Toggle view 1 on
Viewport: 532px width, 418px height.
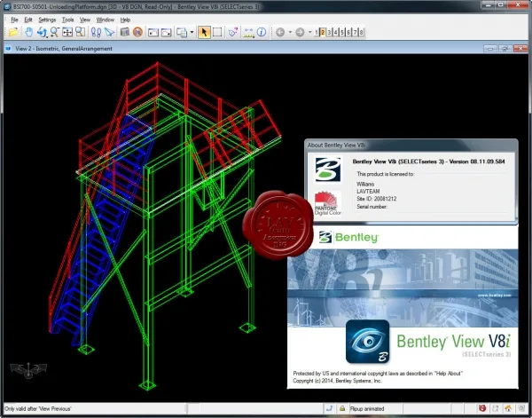[x=317, y=32]
